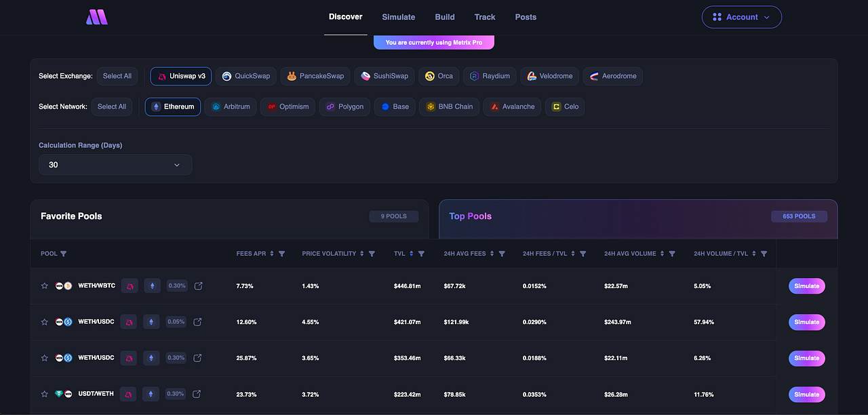Image resolution: width=868 pixels, height=415 pixels.
Task: Toggle the Ethereum network filter
Action: click(173, 106)
